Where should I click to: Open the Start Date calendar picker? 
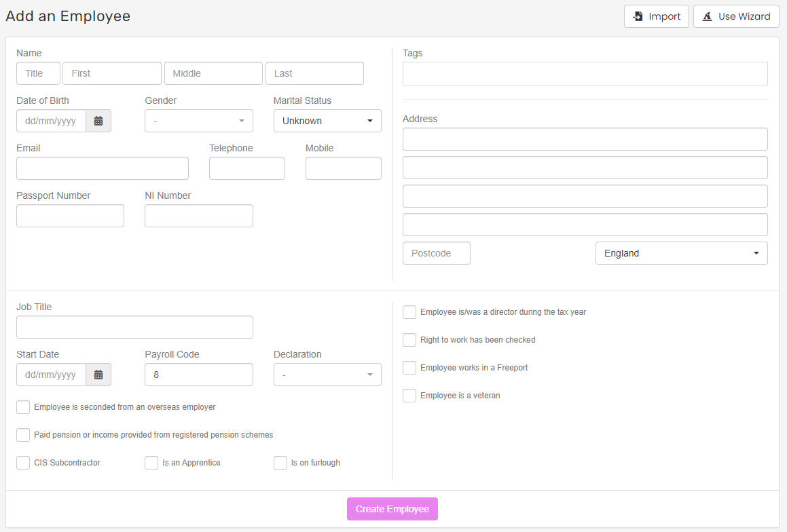tap(98, 375)
